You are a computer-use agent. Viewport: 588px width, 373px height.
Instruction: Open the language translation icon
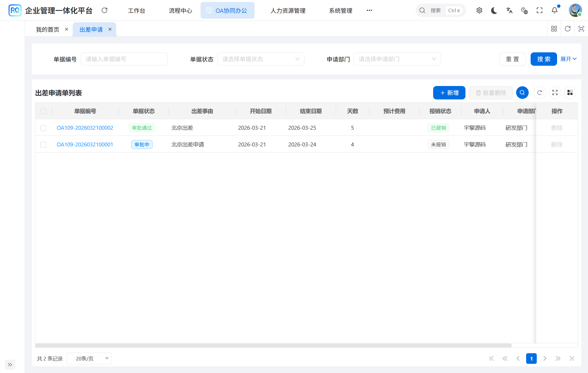(509, 10)
